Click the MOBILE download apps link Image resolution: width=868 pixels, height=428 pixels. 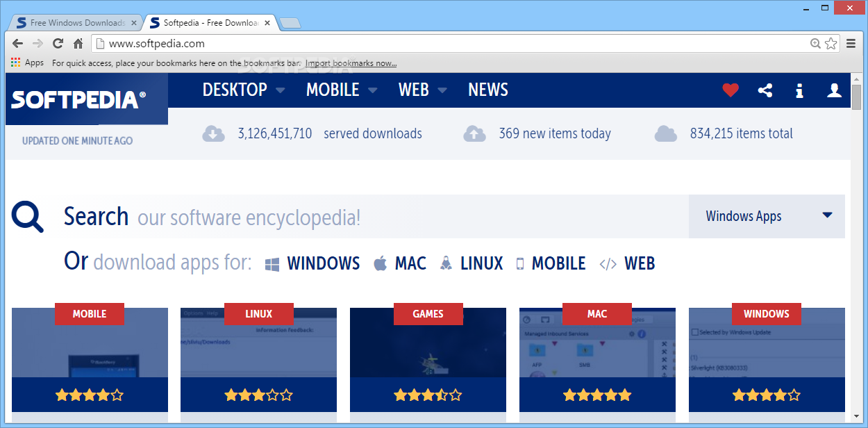[551, 263]
